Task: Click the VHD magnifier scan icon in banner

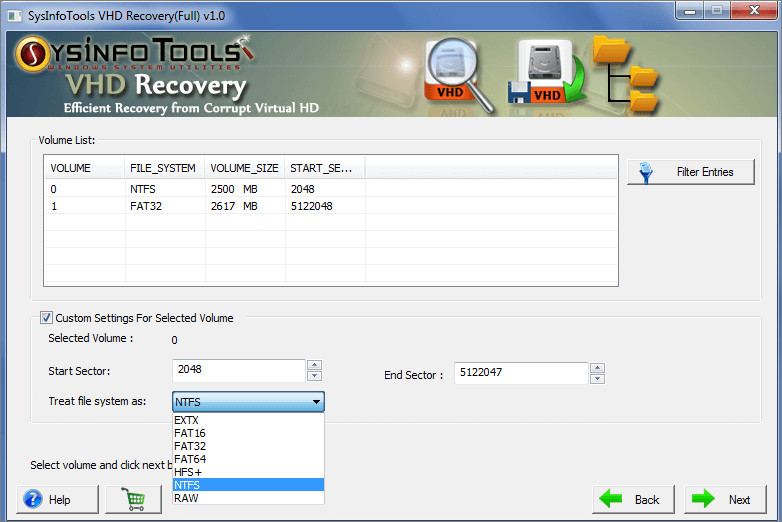Action: point(458,75)
